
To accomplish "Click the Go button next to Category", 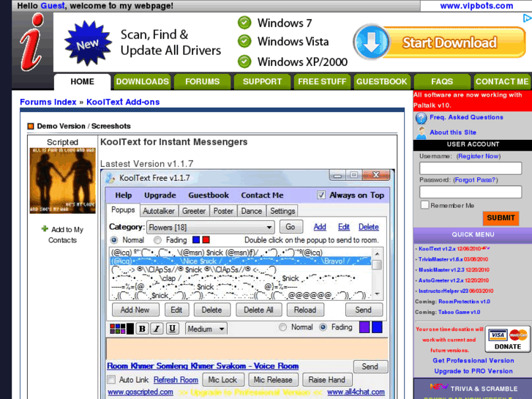I will pyautogui.click(x=291, y=227).
